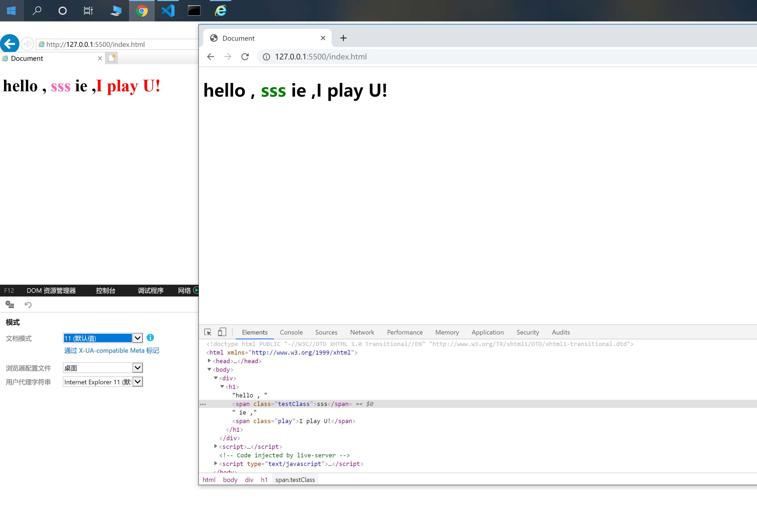Viewport: 757px width, 532px height.
Task: Open Google Chrome from the taskbar
Action: pyautogui.click(x=141, y=10)
